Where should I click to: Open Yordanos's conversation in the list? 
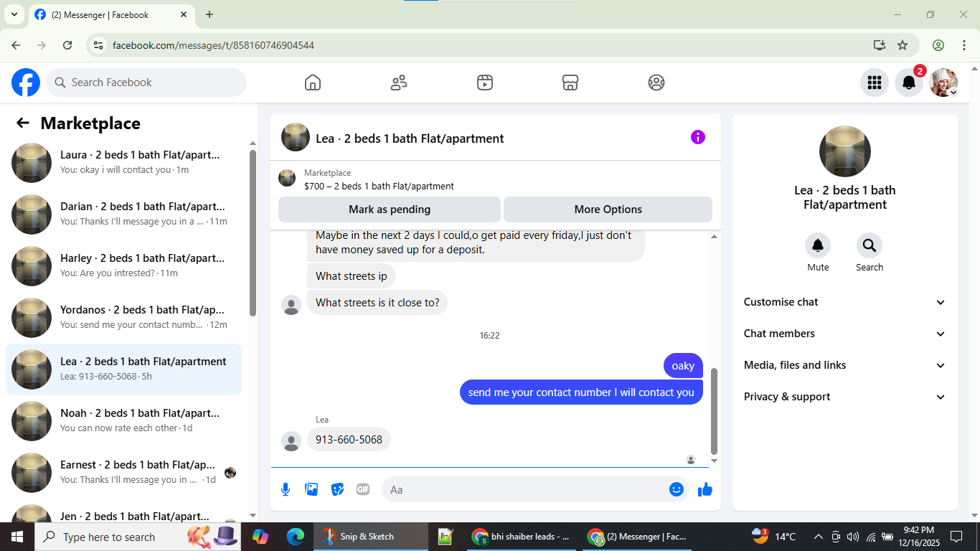[x=124, y=318]
